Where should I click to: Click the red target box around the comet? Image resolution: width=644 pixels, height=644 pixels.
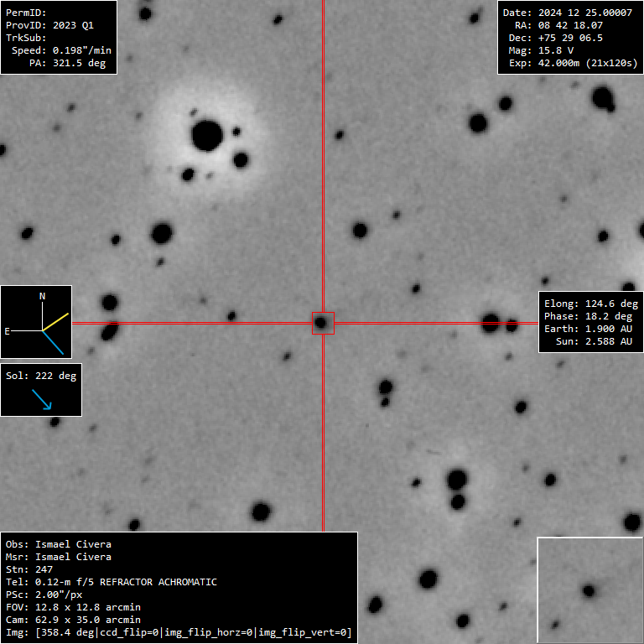coord(323,323)
